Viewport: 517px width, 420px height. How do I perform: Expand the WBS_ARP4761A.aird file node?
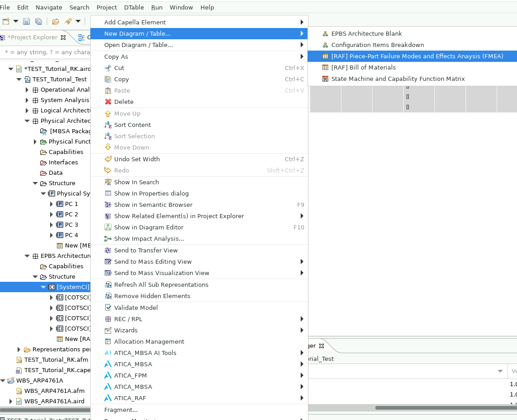tap(10, 401)
